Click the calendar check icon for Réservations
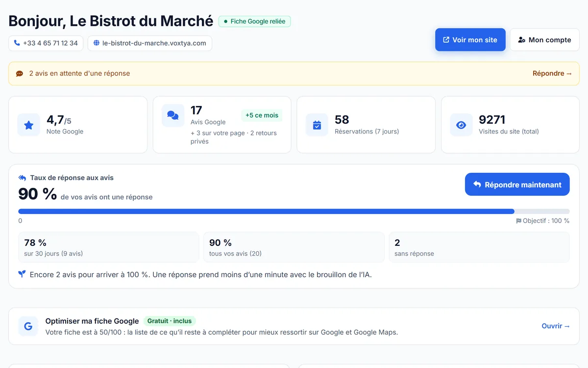This screenshot has height=368, width=588. 317,125
